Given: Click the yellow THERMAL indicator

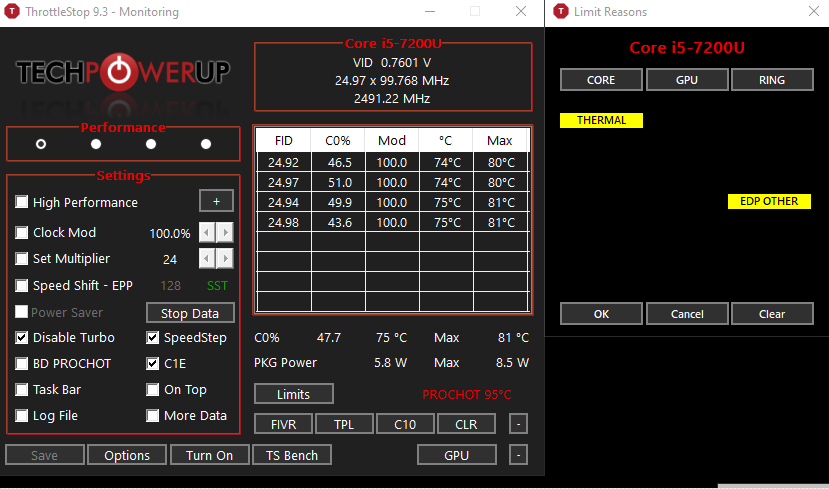Looking at the screenshot, I should coord(602,121).
